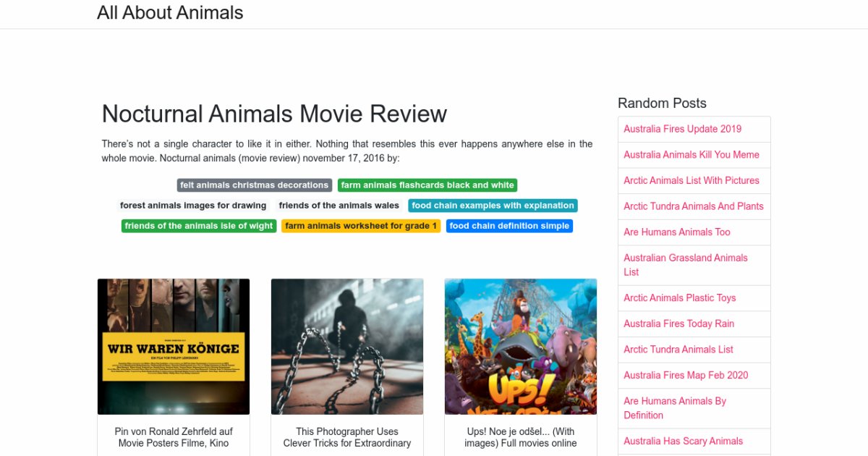
Task: Click the hooded figure with chains photo
Action: tap(347, 346)
